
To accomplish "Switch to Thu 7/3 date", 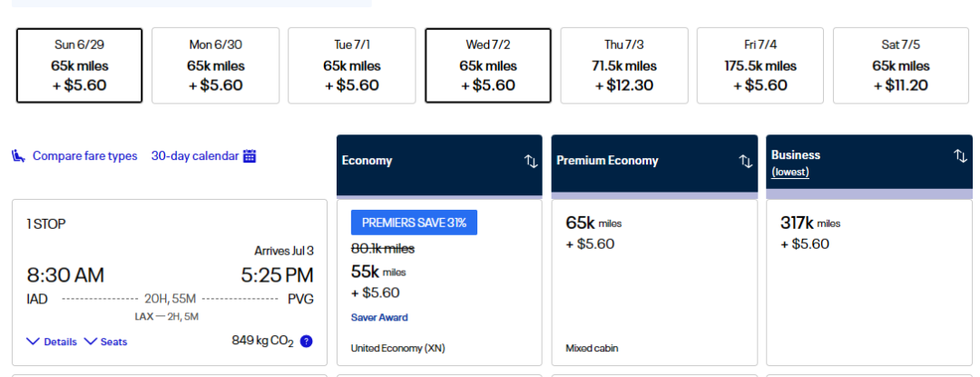I will pyautogui.click(x=624, y=65).
